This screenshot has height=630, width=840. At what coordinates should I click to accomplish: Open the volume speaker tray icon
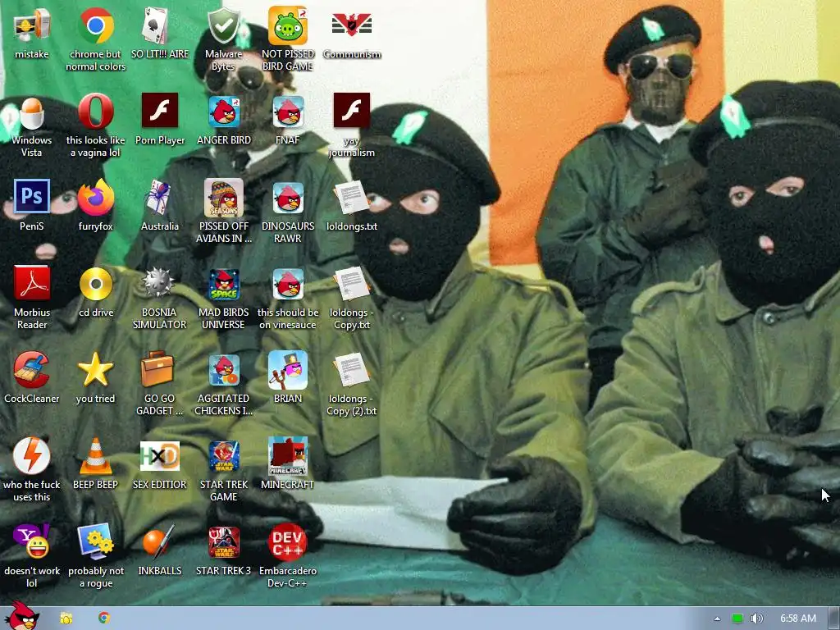tap(756, 619)
